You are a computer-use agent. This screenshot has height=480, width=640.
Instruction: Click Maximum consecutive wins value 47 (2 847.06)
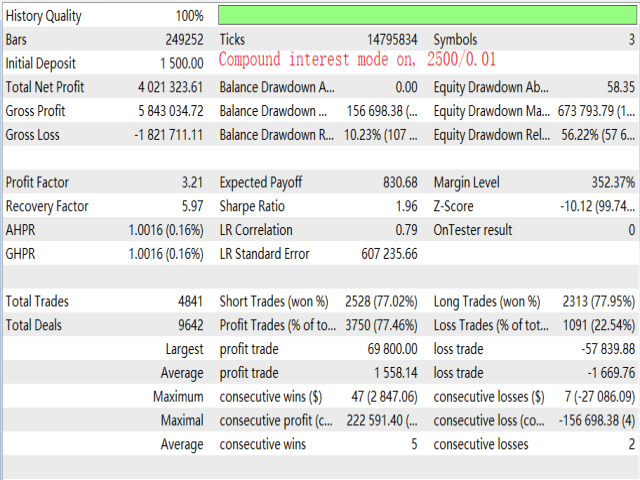384,396
